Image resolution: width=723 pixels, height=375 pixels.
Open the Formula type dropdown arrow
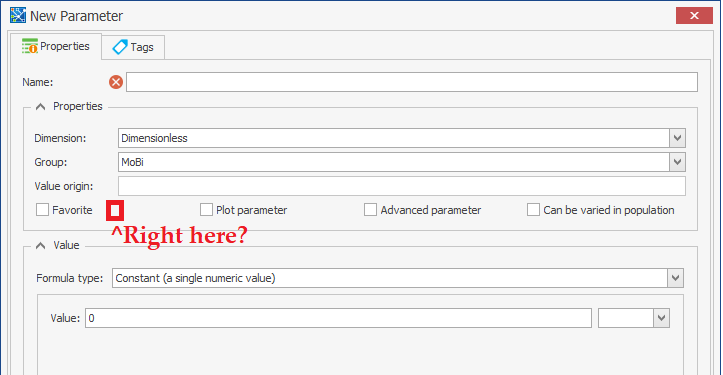coord(676,278)
